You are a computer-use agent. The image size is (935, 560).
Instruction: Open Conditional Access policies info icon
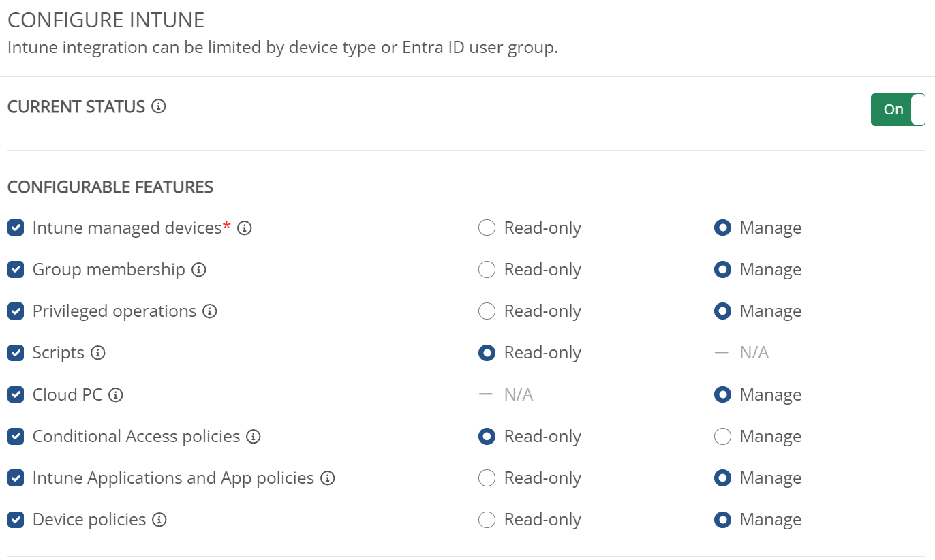tap(254, 437)
